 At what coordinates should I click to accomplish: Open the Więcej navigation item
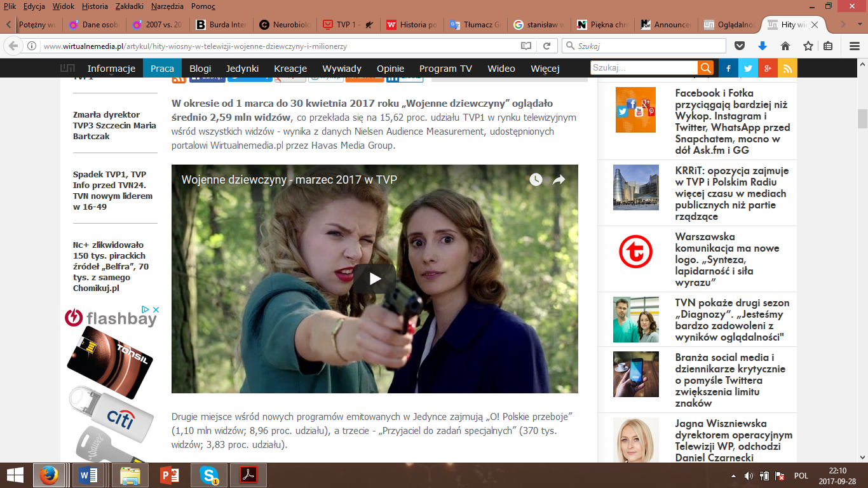(545, 69)
